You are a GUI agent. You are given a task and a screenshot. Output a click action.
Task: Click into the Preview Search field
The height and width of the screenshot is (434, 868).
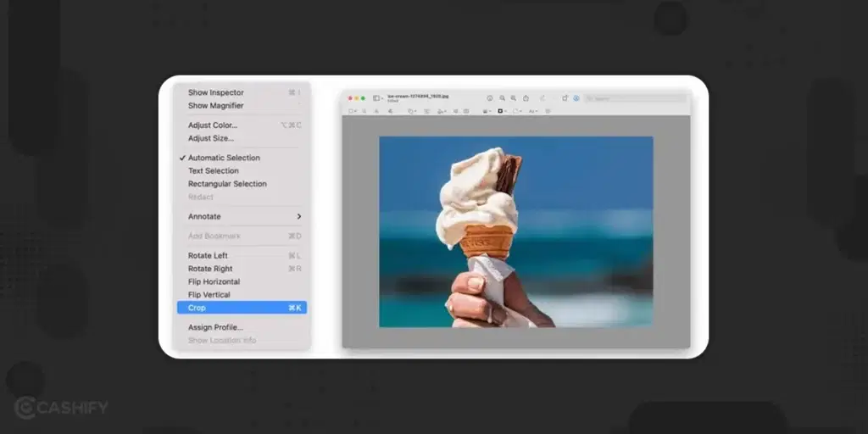(x=635, y=98)
